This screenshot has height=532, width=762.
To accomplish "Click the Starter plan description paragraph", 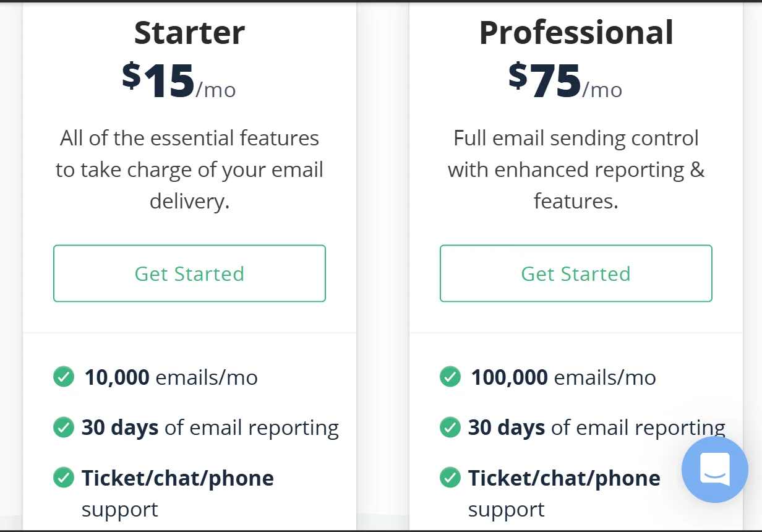I will point(189,170).
